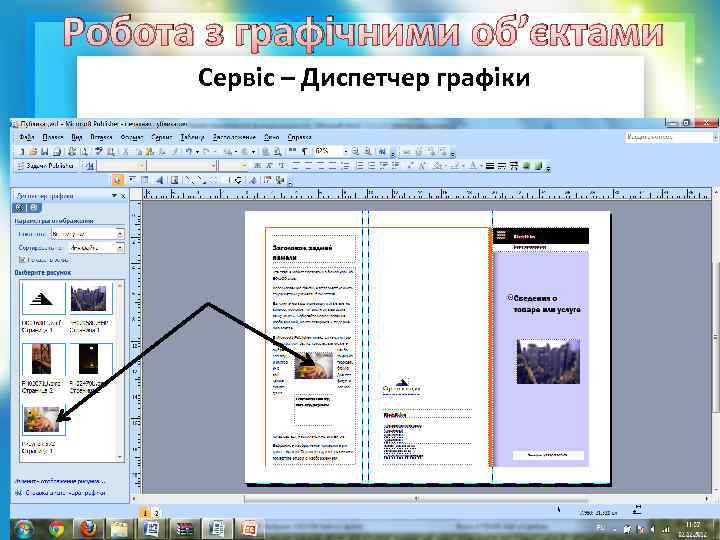Align text left

[x=296, y=166]
